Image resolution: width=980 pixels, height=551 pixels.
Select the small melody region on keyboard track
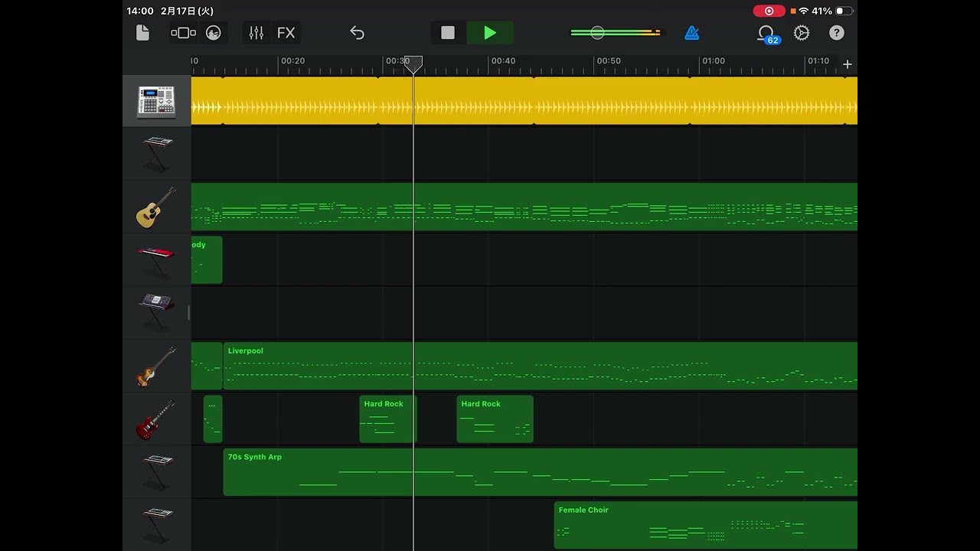(x=207, y=260)
